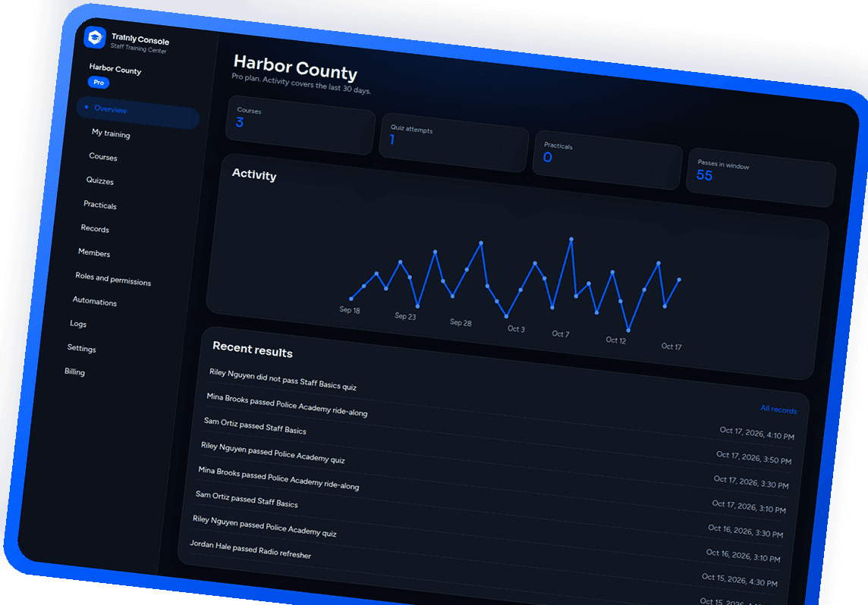This screenshot has width=868, height=605.
Task: Click "Jordan Hale passed Radio refresher" result
Action: (x=250, y=549)
